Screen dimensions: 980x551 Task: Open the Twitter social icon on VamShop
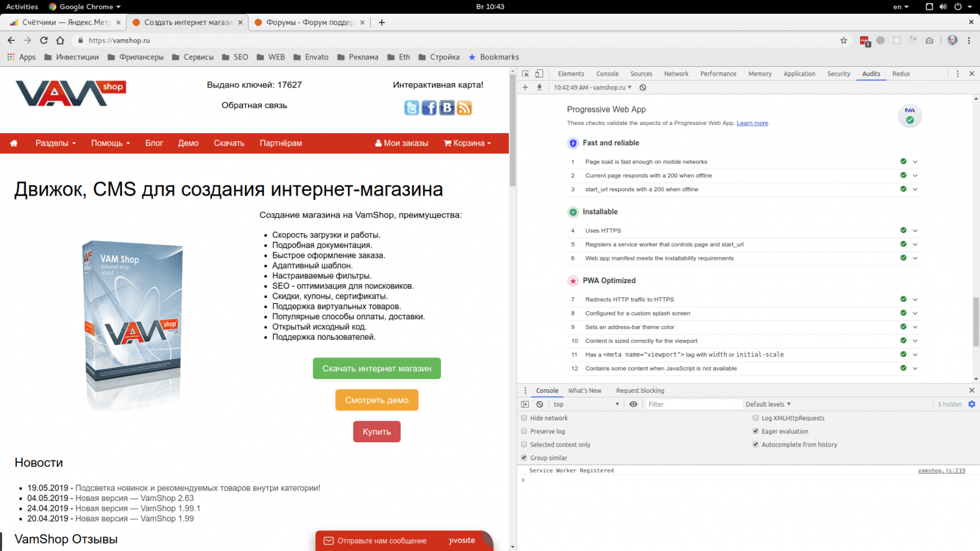412,107
